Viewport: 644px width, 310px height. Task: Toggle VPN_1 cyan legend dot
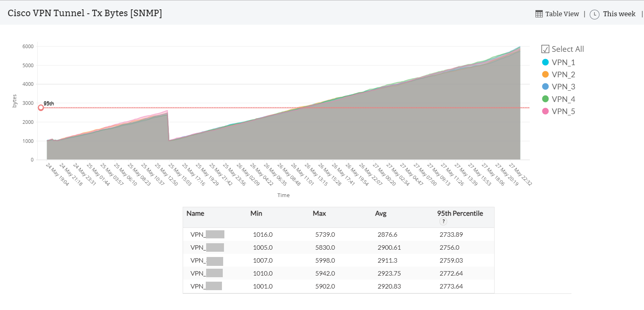[x=545, y=62]
